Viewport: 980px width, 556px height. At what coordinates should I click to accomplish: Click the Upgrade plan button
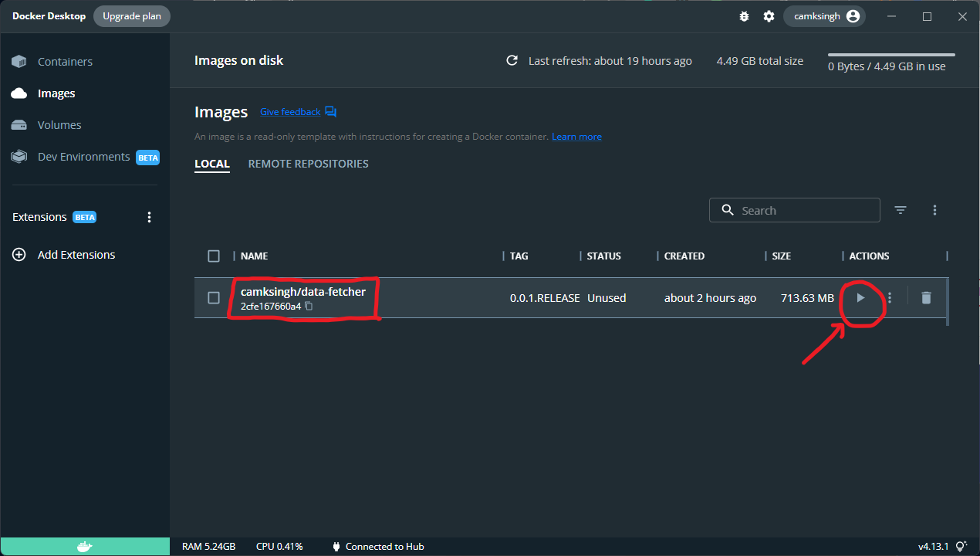click(132, 16)
